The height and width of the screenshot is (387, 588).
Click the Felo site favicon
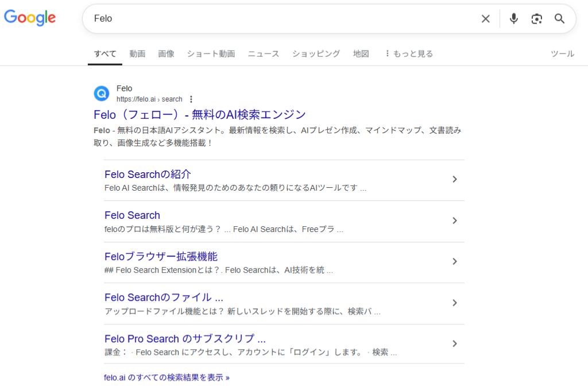(101, 94)
